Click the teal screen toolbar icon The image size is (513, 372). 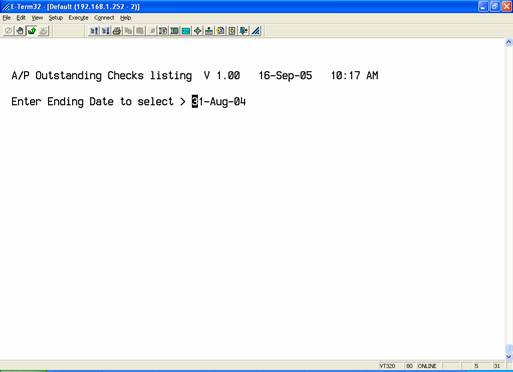tap(186, 31)
